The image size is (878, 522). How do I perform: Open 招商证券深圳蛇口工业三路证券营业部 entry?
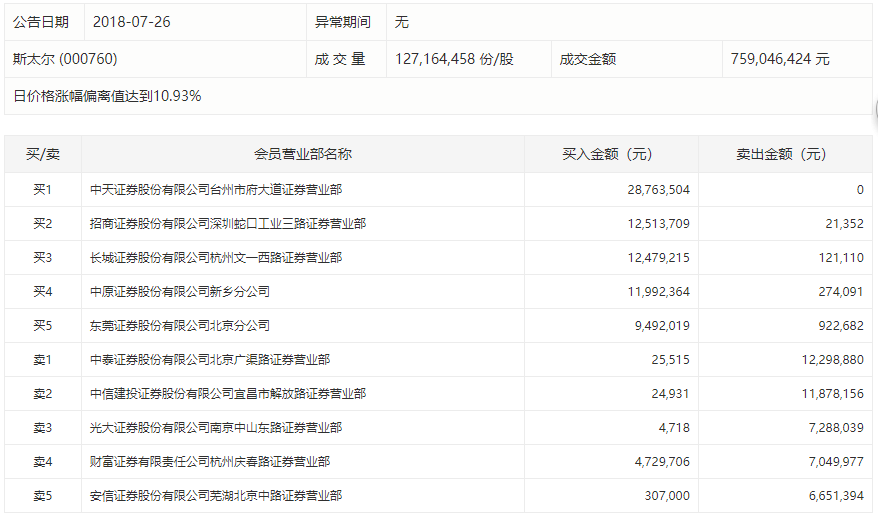click(x=228, y=224)
